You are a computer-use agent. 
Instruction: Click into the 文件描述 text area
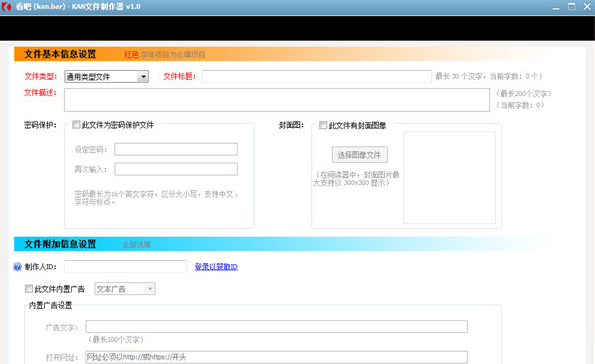pos(277,100)
